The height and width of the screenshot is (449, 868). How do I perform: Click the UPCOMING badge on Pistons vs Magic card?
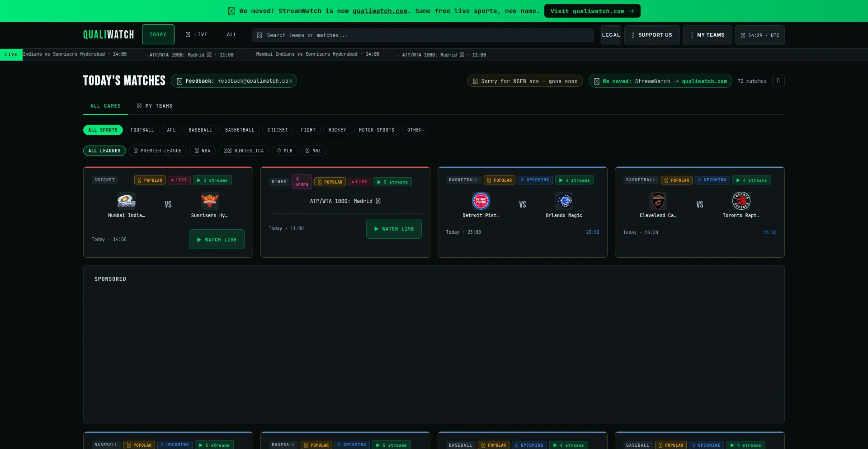535,180
